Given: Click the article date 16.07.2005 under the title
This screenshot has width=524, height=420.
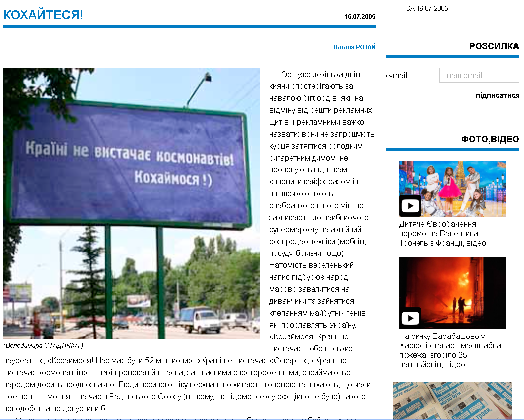Looking at the screenshot, I should [360, 17].
